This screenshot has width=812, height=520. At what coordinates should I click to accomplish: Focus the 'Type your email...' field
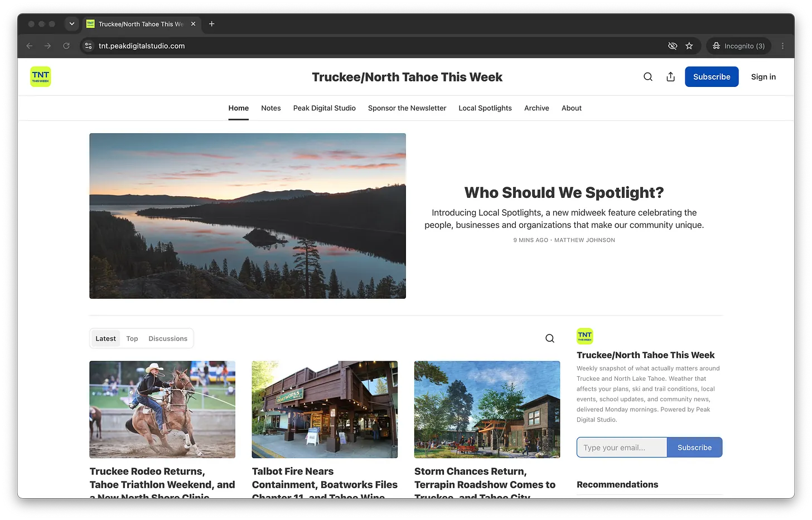point(622,448)
